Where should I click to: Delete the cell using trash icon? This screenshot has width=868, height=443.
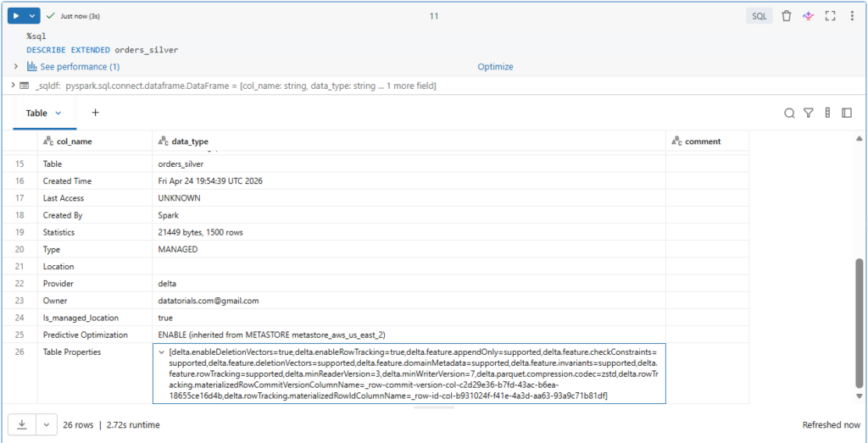coord(787,16)
